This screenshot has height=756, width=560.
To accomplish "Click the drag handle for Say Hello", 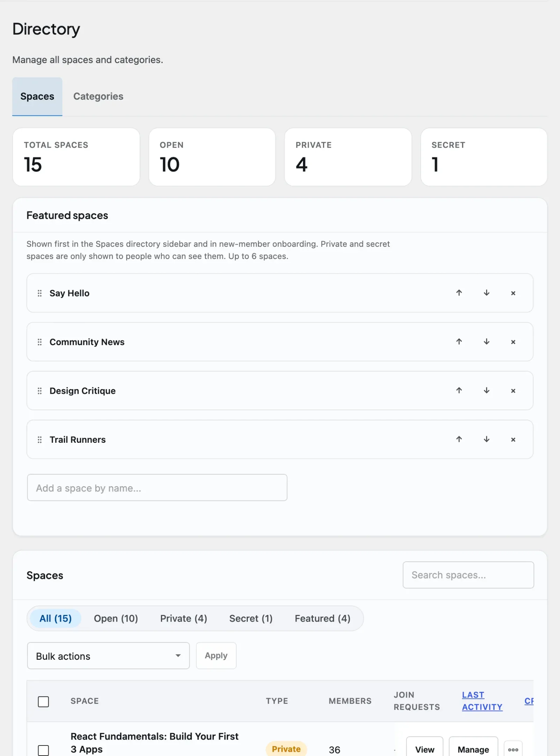I will pyautogui.click(x=40, y=293).
